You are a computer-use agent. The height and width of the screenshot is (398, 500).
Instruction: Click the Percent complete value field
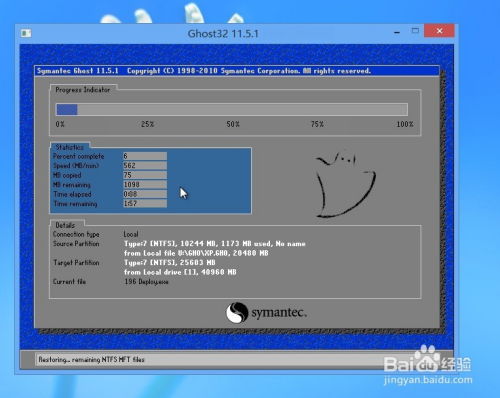pyautogui.click(x=145, y=156)
